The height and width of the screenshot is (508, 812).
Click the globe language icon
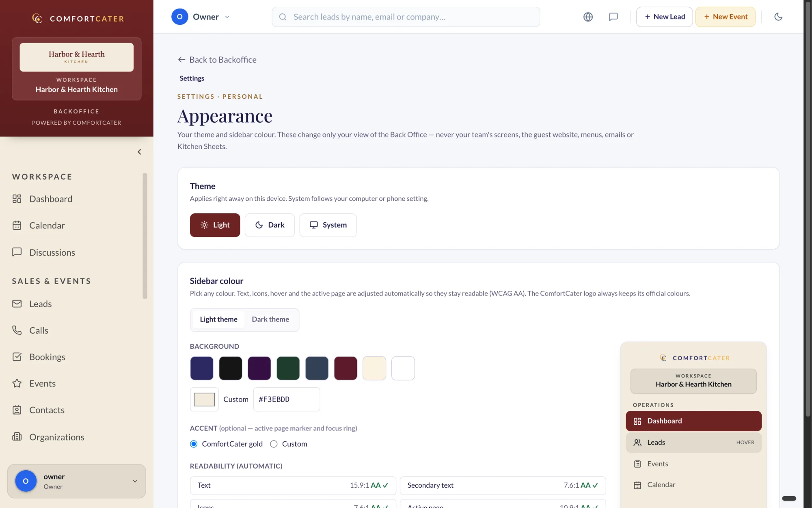[x=588, y=17]
